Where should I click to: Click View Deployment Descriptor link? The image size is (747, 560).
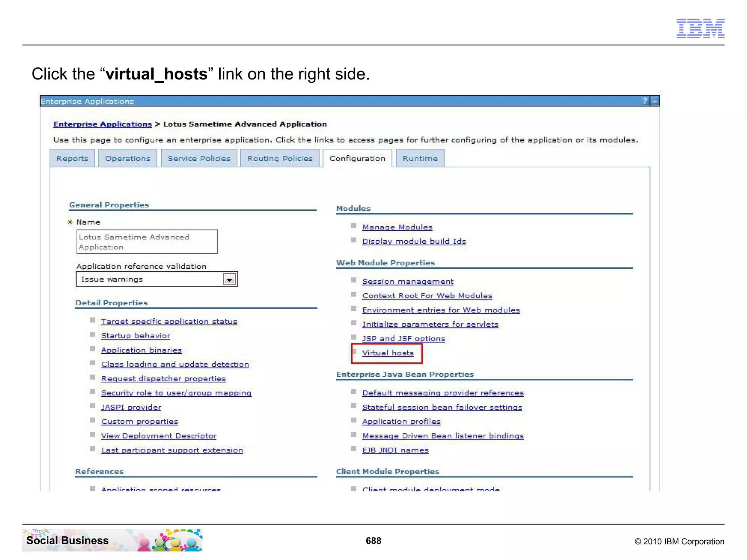click(159, 436)
